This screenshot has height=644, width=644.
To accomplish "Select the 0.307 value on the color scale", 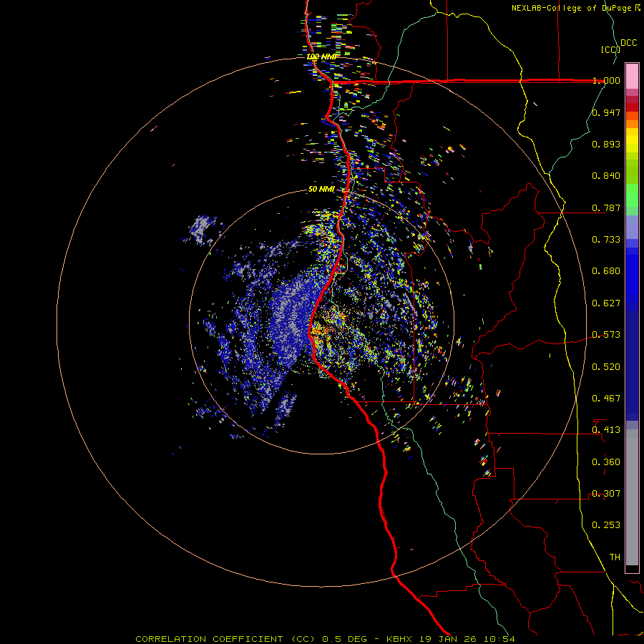I will pos(606,494).
